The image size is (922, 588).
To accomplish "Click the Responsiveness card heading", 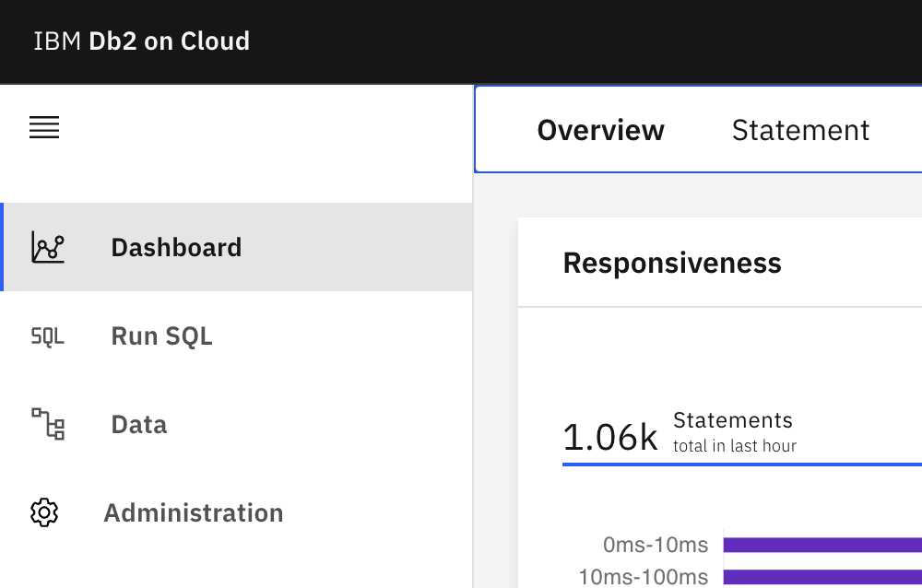I will click(x=672, y=263).
